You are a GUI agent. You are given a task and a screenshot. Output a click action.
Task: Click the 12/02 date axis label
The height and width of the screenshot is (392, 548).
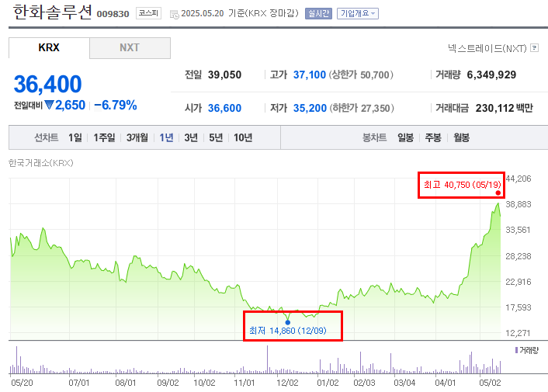click(x=287, y=383)
